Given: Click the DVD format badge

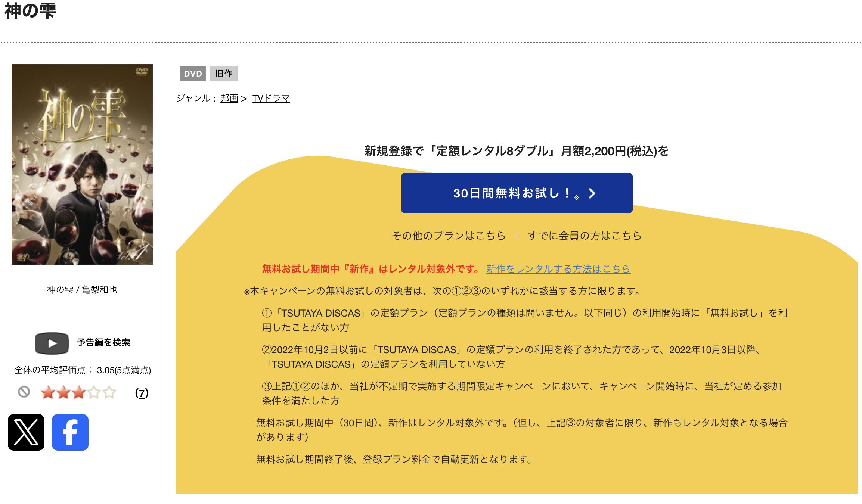Looking at the screenshot, I should click(193, 74).
